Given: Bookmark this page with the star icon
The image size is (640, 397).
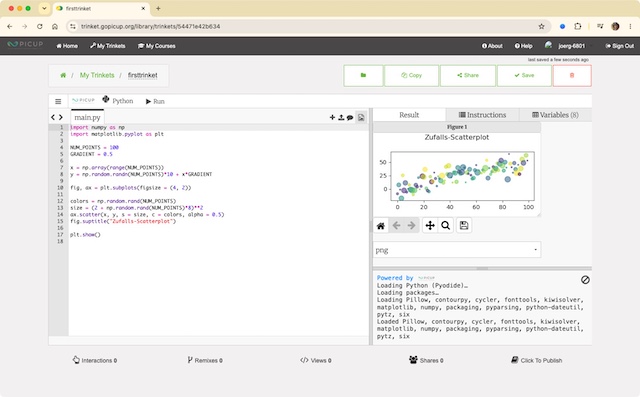Looking at the screenshot, I should pos(541,26).
